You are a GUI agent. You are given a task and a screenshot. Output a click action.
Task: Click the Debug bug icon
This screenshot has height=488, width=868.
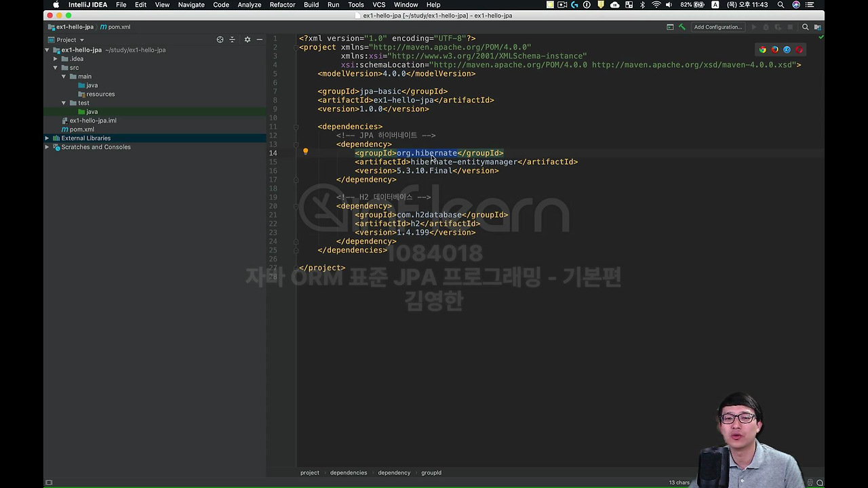pos(766,27)
